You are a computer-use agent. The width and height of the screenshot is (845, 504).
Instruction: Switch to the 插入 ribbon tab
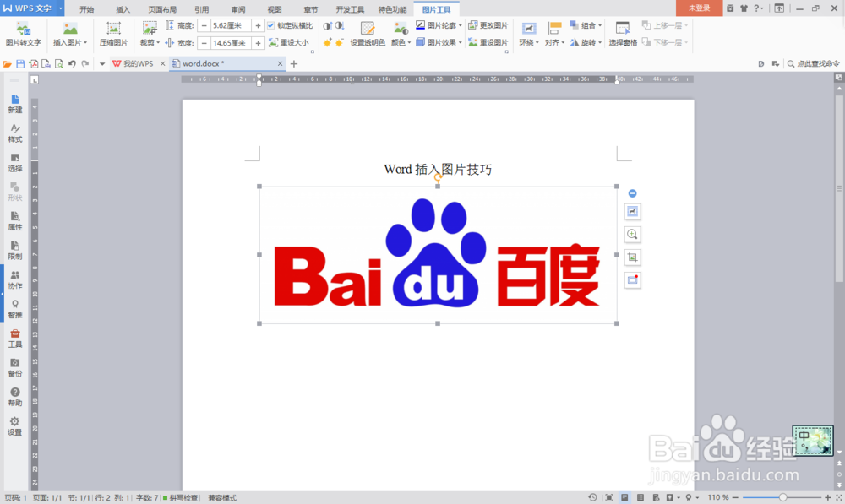(x=123, y=10)
